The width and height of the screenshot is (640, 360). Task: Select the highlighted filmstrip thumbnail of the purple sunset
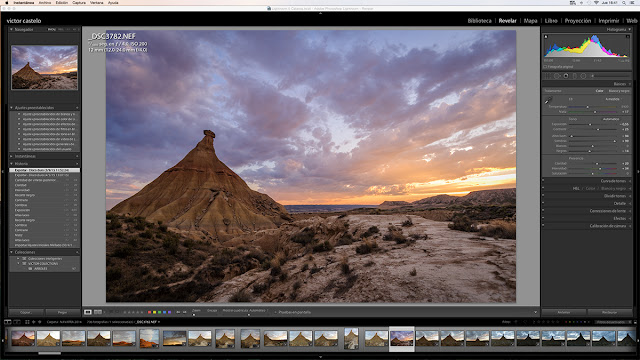[402, 338]
